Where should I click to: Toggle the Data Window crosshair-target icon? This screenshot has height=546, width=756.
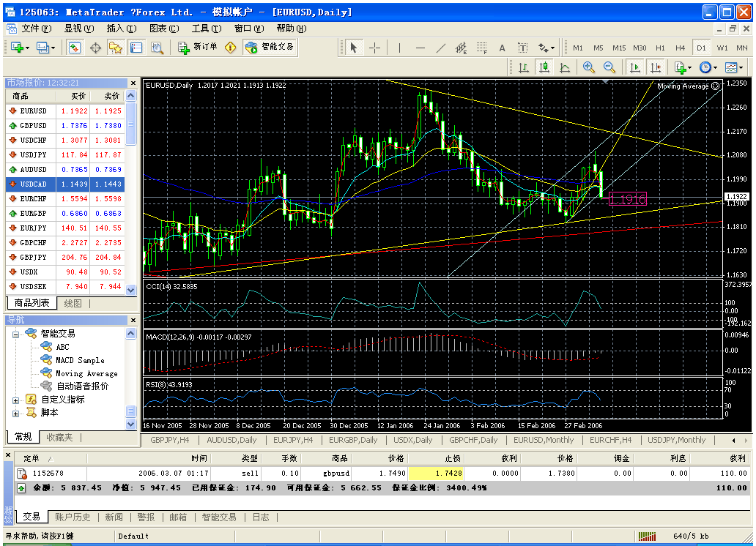coord(95,48)
